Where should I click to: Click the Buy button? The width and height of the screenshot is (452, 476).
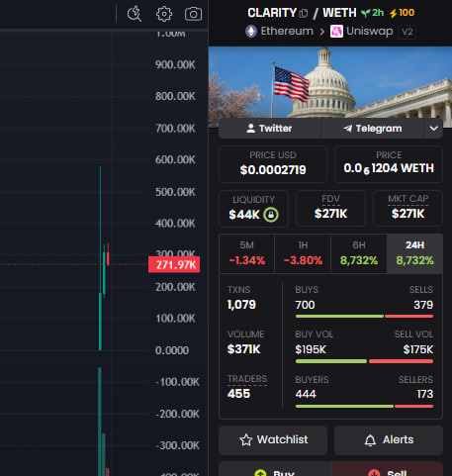275,469
